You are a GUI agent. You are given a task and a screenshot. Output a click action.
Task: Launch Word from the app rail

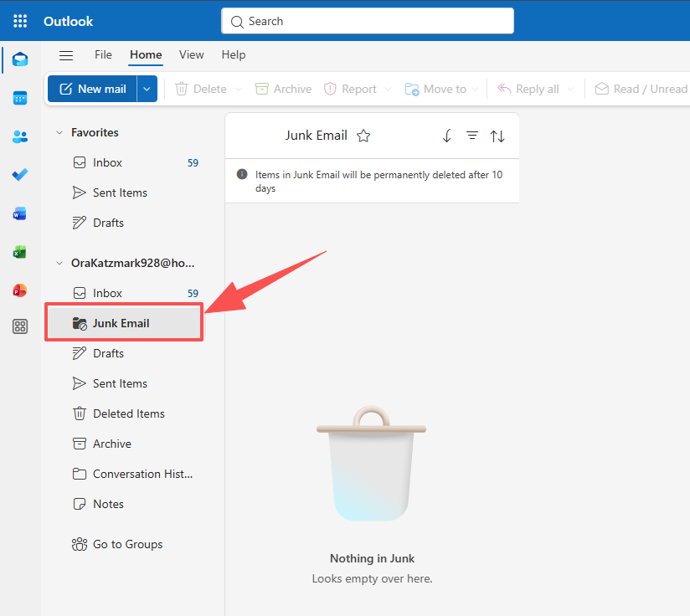tap(20, 214)
